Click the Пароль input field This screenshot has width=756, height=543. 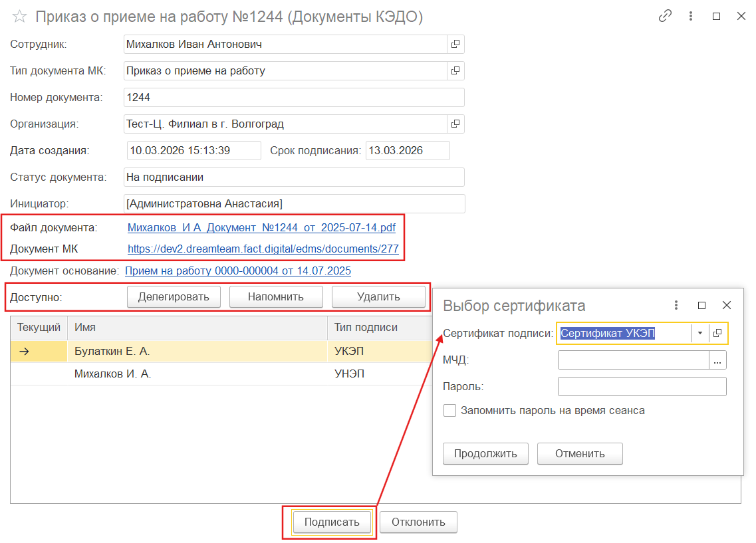pos(642,387)
